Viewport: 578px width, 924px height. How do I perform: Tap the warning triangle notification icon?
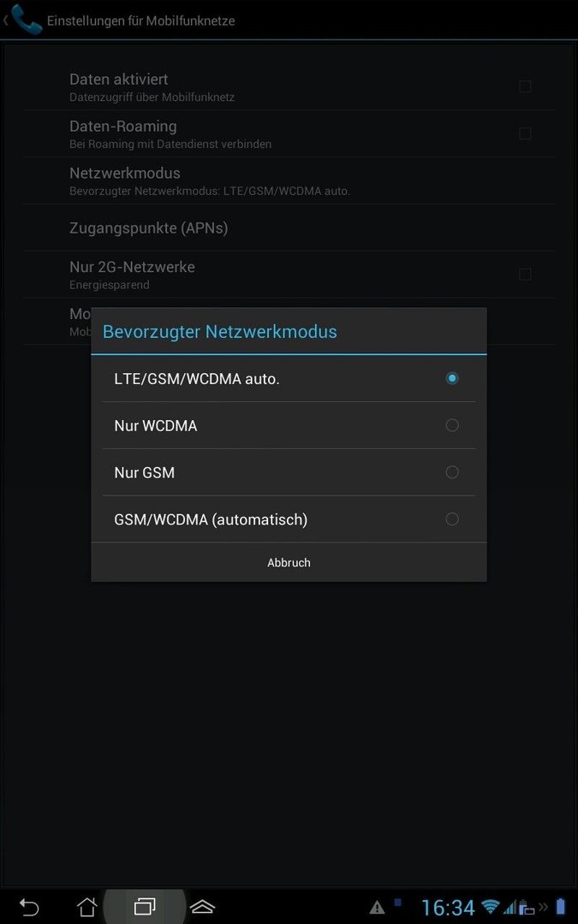(x=378, y=907)
